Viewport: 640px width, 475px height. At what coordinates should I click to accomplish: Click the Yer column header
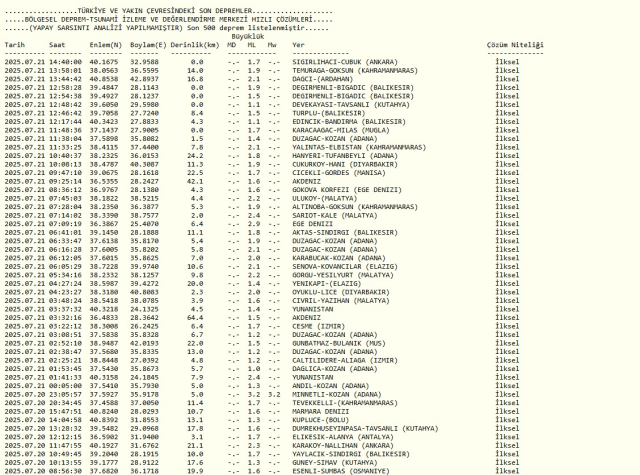click(x=298, y=46)
